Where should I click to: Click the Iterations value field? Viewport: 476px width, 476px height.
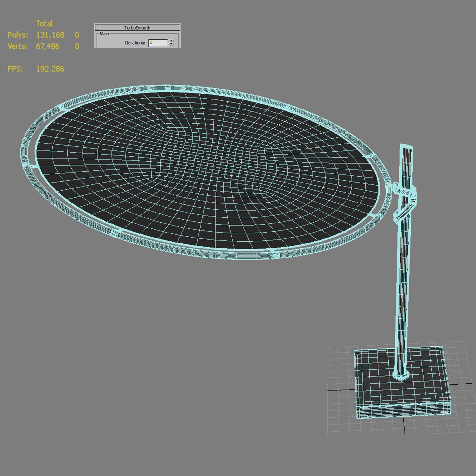pyautogui.click(x=158, y=43)
